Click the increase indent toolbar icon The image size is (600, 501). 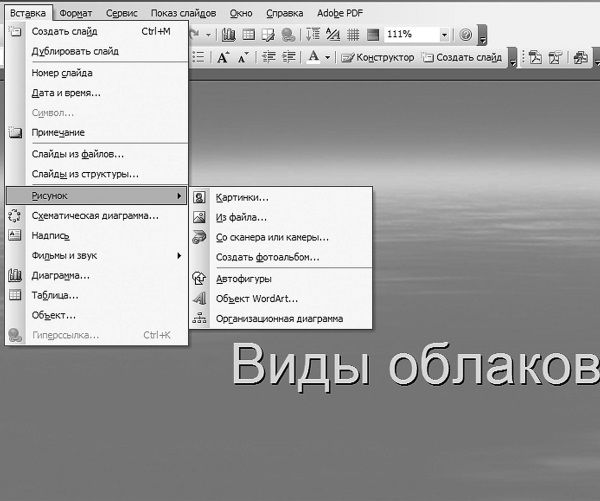coord(287,58)
